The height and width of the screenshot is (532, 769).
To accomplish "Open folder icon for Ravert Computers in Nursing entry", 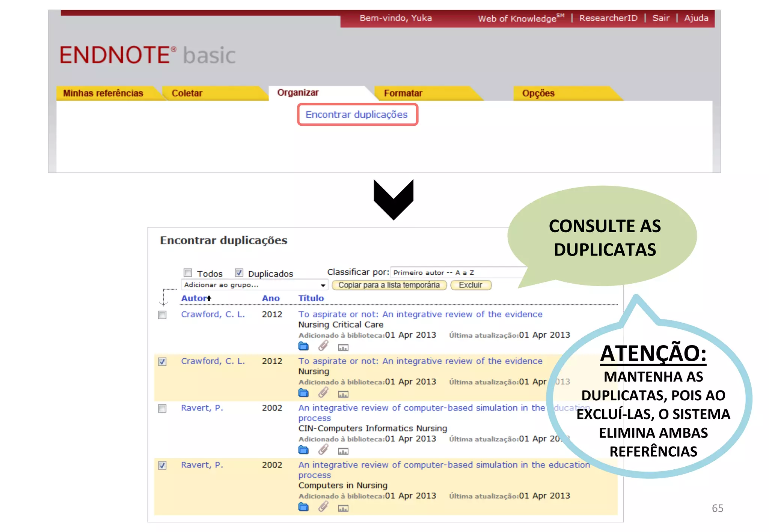I will (303, 507).
